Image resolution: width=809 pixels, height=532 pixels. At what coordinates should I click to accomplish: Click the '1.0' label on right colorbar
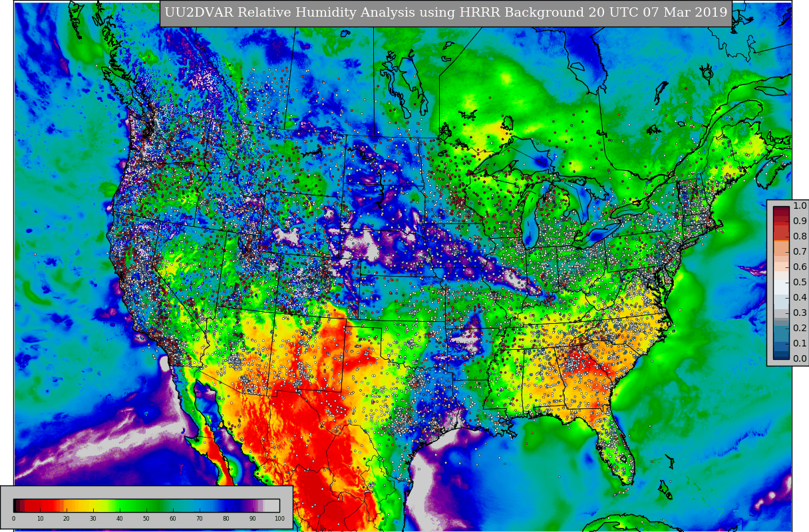800,206
